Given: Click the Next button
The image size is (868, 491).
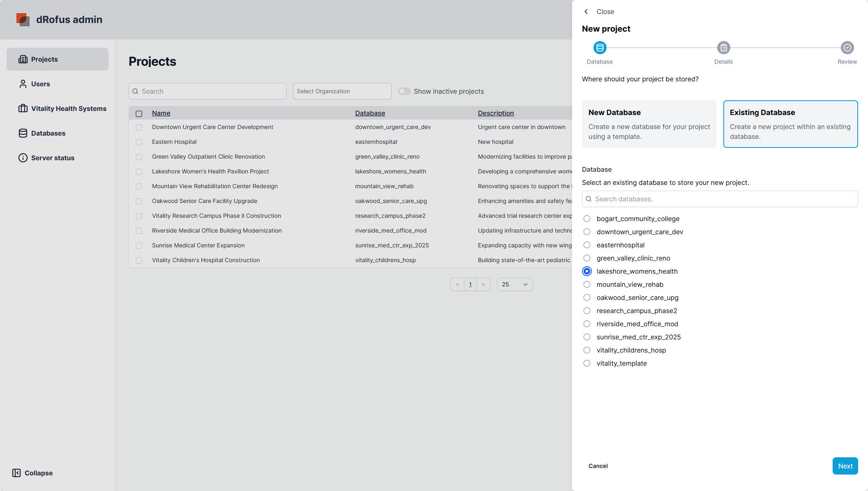Looking at the screenshot, I should coord(845,466).
